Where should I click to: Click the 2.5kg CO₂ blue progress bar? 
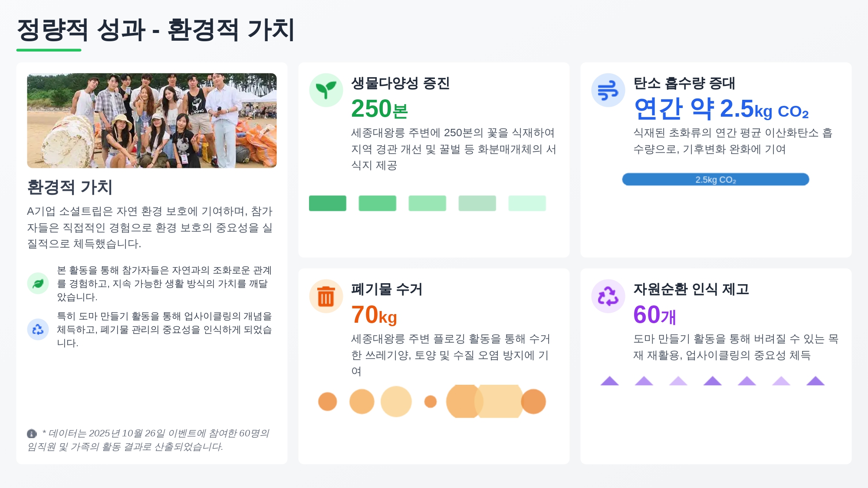tap(715, 180)
